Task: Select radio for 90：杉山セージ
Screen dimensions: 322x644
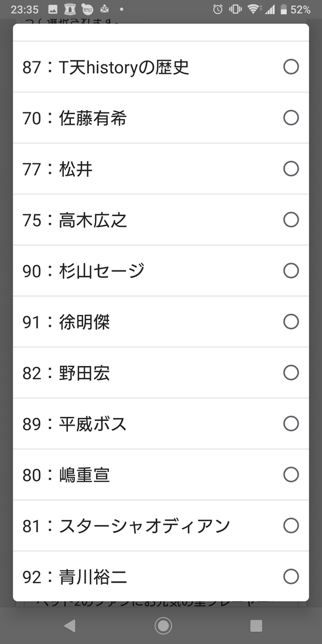Action: point(291,270)
